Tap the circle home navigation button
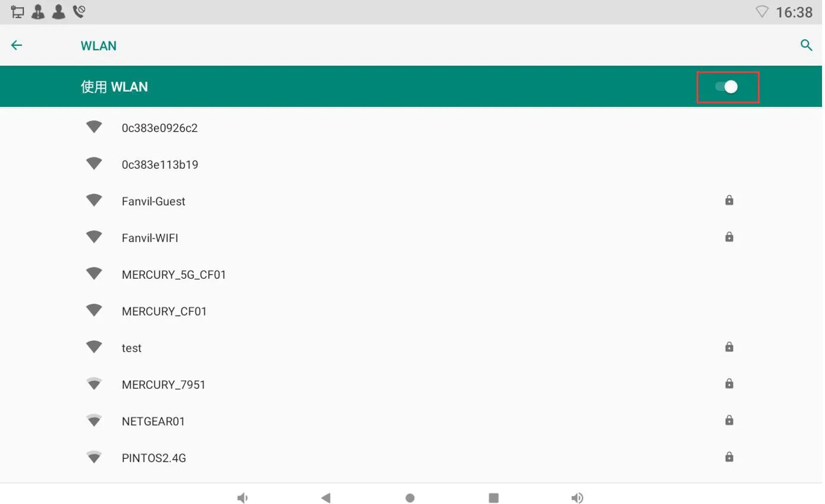 click(410, 497)
